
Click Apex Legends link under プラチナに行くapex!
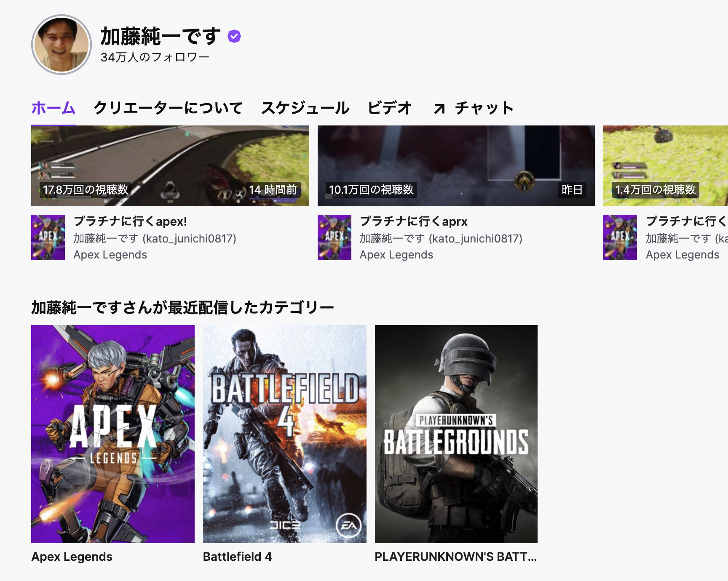coord(110,255)
